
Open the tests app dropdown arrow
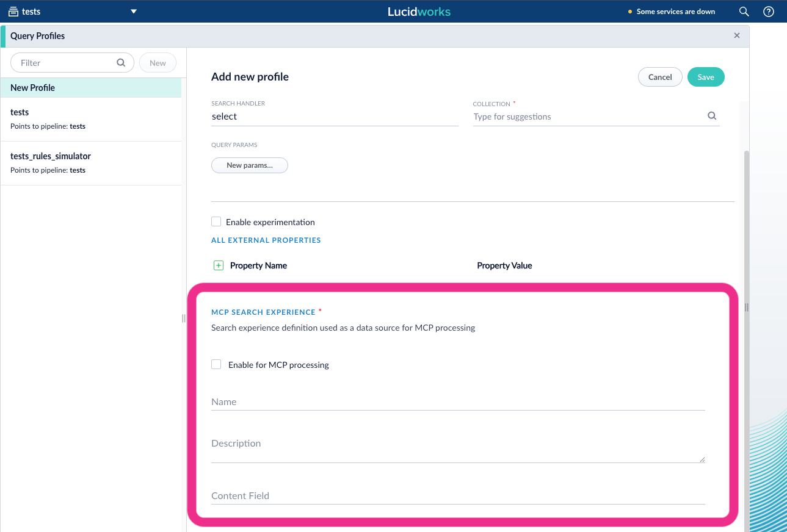134,12
